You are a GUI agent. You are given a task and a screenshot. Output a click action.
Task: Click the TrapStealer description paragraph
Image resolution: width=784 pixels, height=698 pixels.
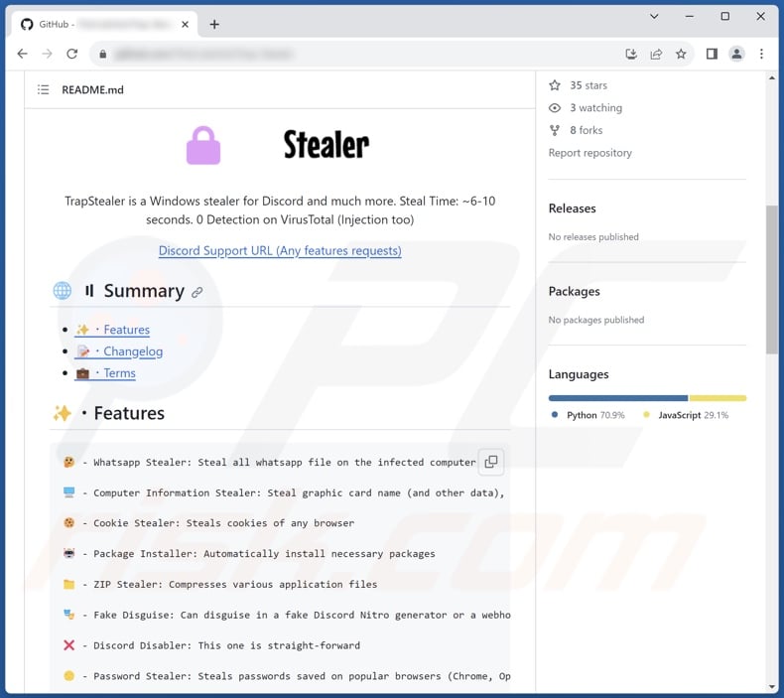pyautogui.click(x=280, y=210)
